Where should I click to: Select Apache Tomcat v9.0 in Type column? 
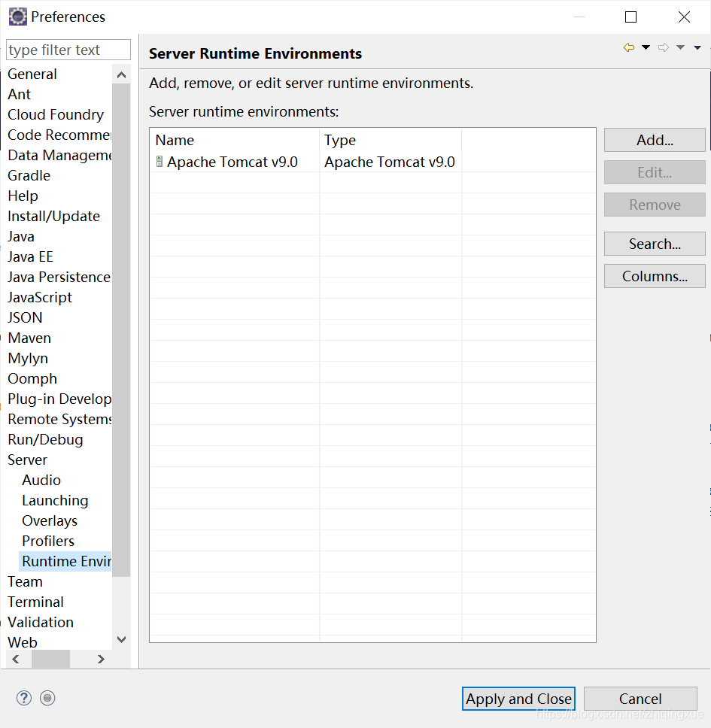point(389,162)
